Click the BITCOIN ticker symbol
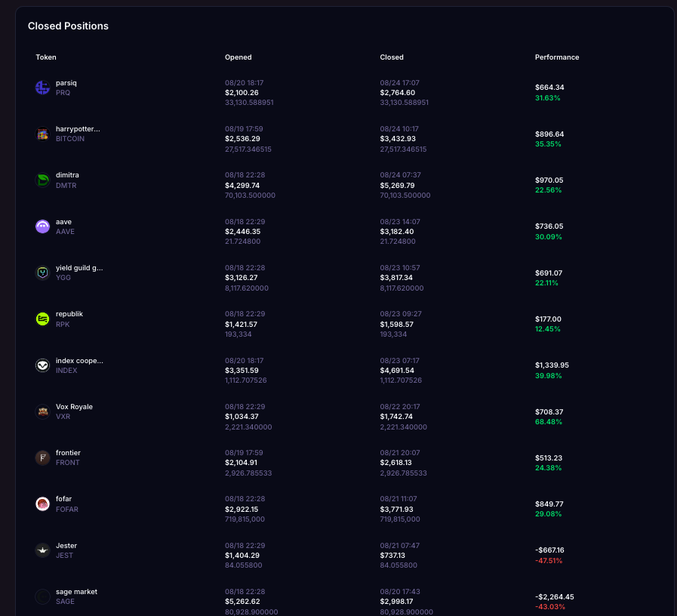Image resolution: width=677 pixels, height=616 pixels. 70,139
